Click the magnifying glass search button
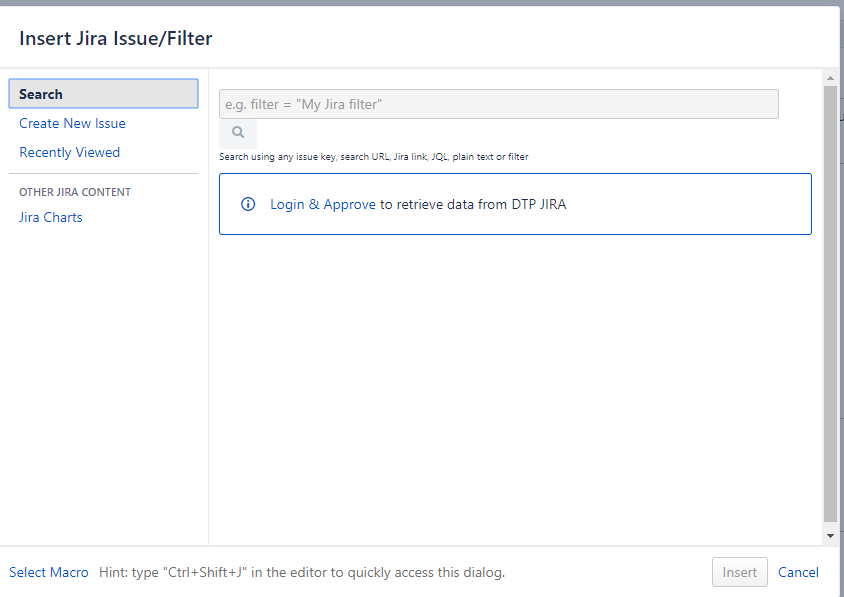The height and width of the screenshot is (597, 844). [x=238, y=132]
